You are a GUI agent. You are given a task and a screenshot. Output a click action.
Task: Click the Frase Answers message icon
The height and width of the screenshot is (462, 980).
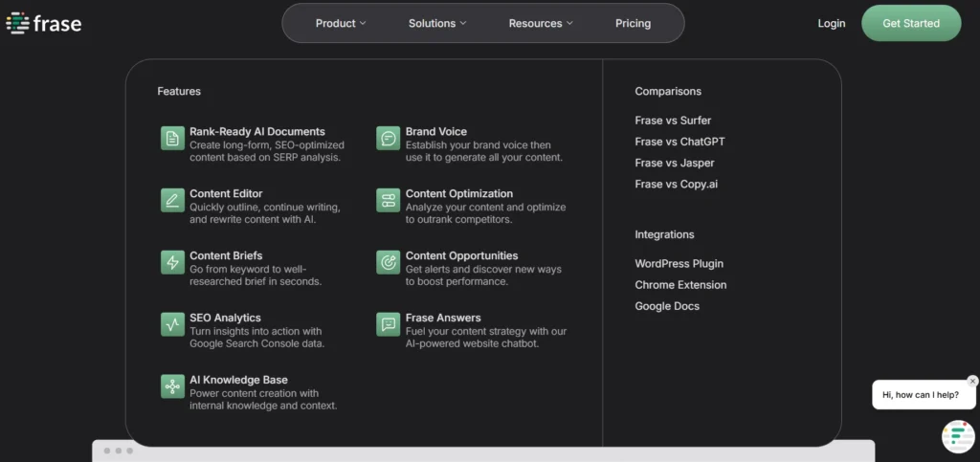point(389,324)
